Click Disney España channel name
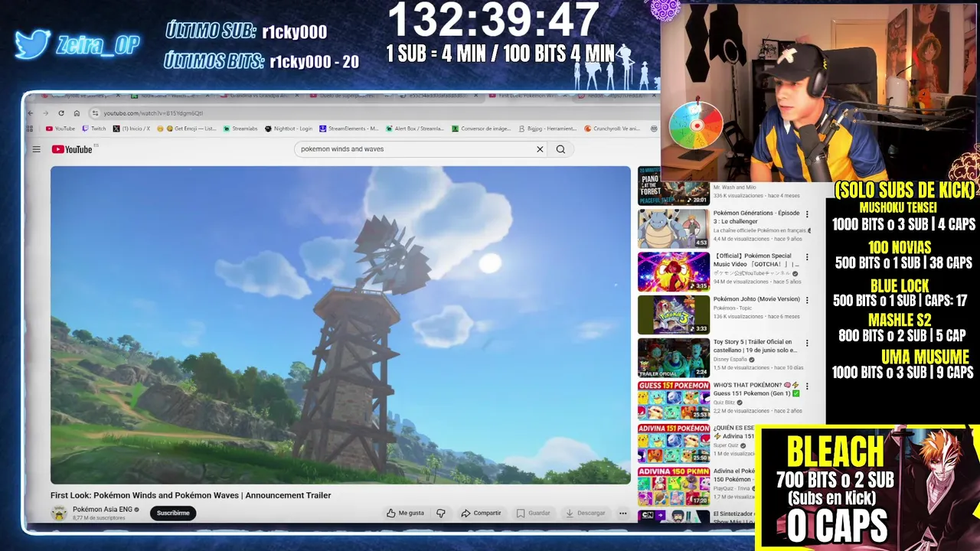The image size is (980, 551). (x=730, y=360)
